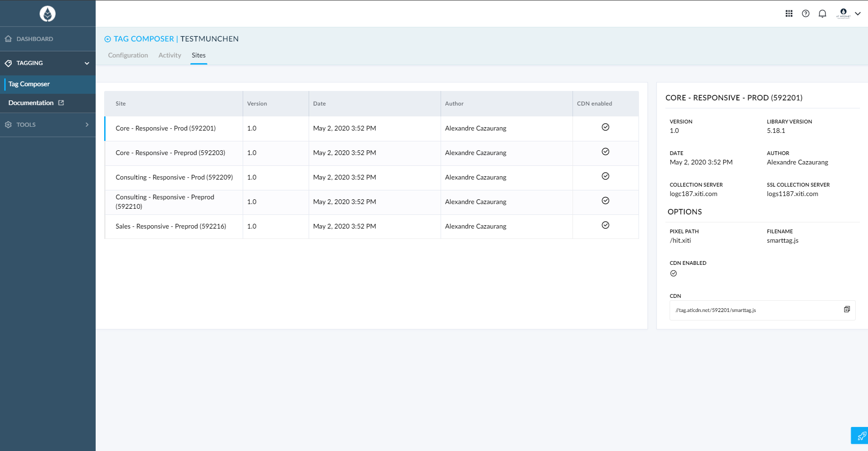Switch to the Configuration tab
868x451 pixels.
[128, 55]
